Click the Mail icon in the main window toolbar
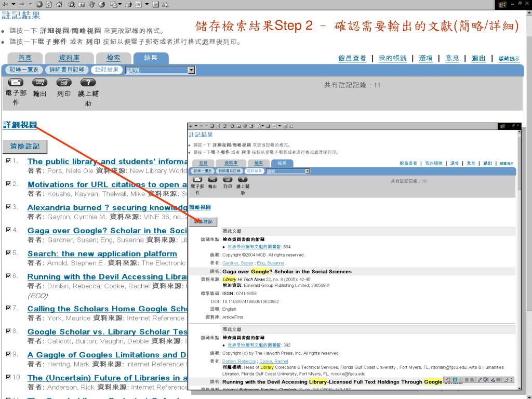 (114, 4)
